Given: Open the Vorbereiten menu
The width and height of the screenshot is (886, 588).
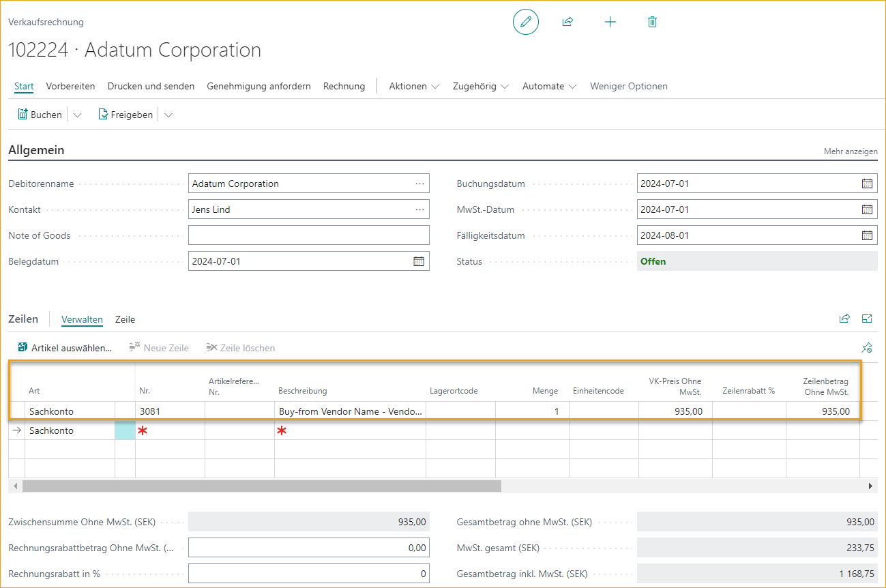Looking at the screenshot, I should (71, 87).
